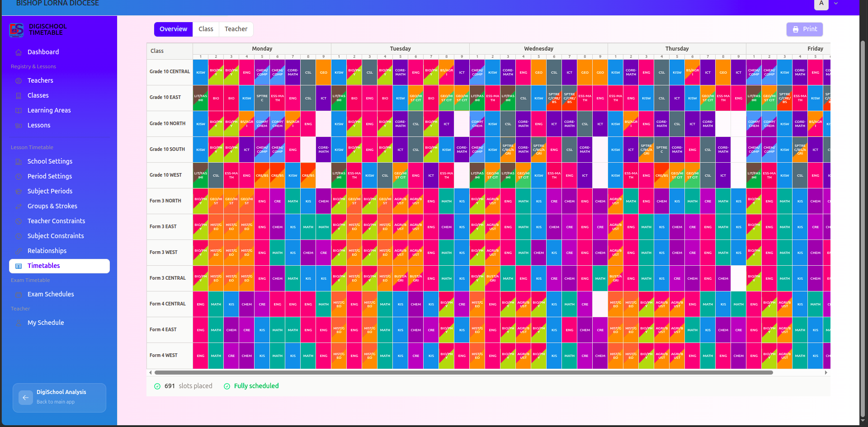Switch to the Class tab
The width and height of the screenshot is (868, 427).
pos(206,29)
